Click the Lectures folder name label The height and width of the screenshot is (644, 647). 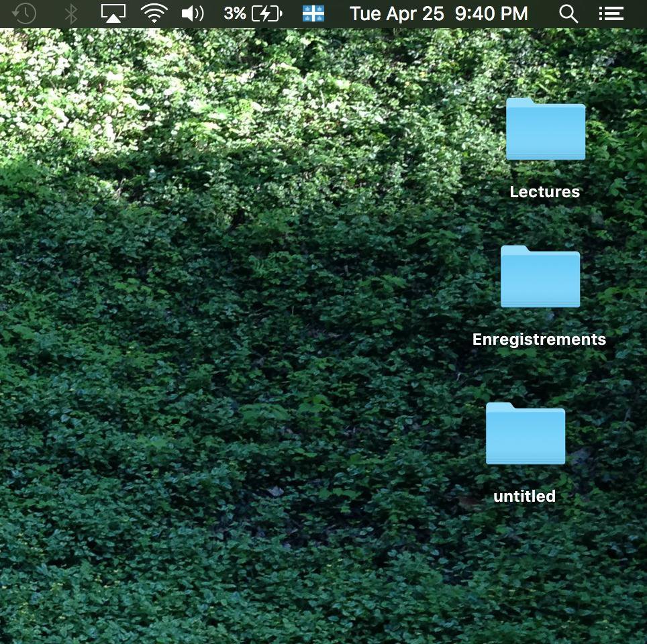pyautogui.click(x=545, y=191)
